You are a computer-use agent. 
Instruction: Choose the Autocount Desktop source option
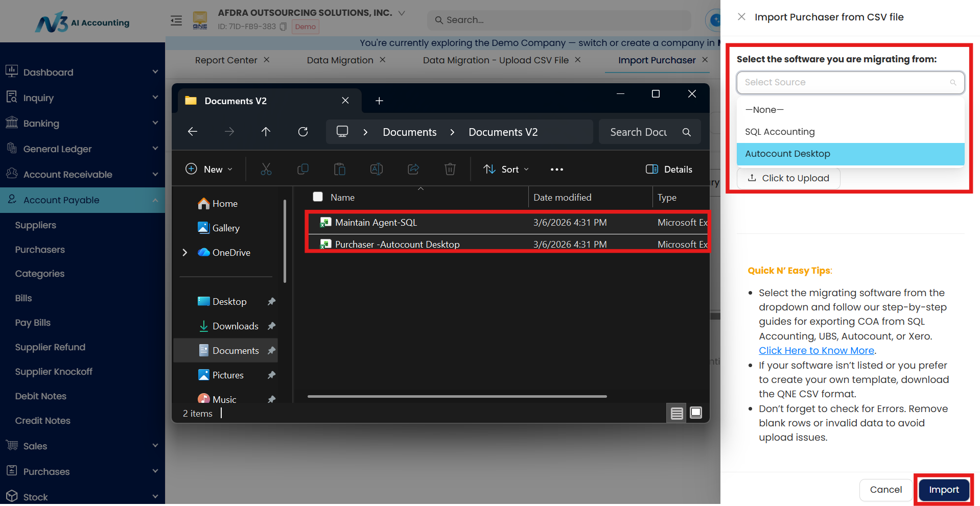[x=850, y=154]
